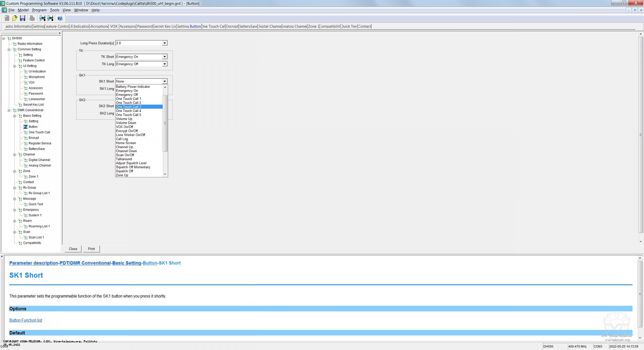Click the Button node icon in tree

click(25, 127)
